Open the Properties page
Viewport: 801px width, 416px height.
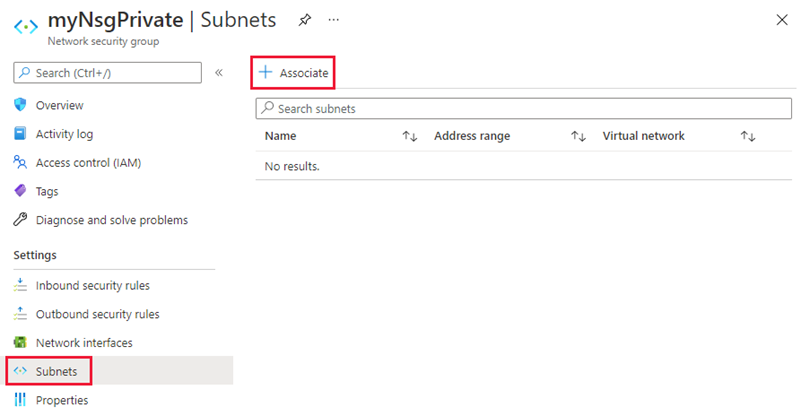[62, 400]
